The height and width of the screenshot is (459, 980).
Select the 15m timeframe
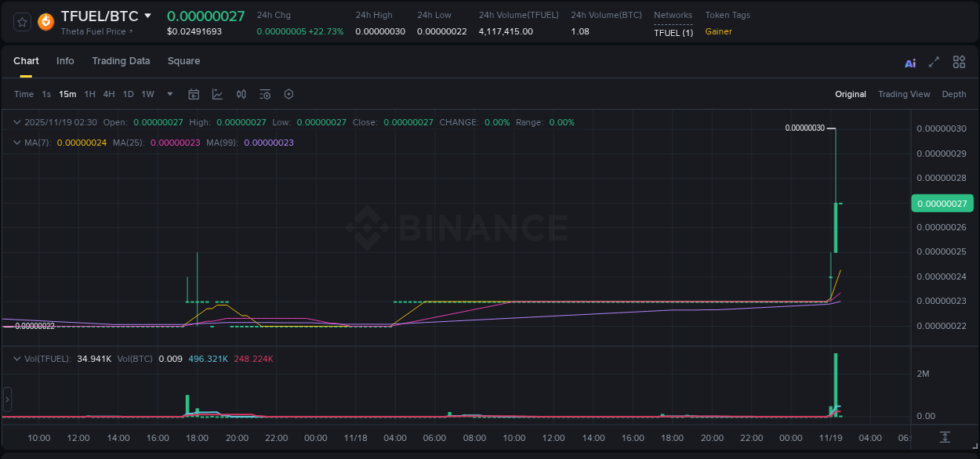(67, 93)
